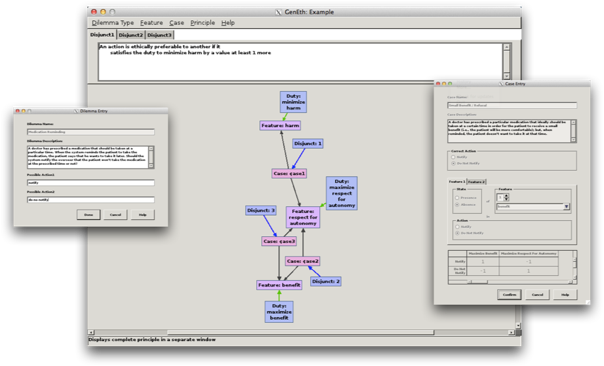Viewport: 604px width, 366px height.
Task: Select the 'Feature: harm' graph node
Action: [280, 126]
